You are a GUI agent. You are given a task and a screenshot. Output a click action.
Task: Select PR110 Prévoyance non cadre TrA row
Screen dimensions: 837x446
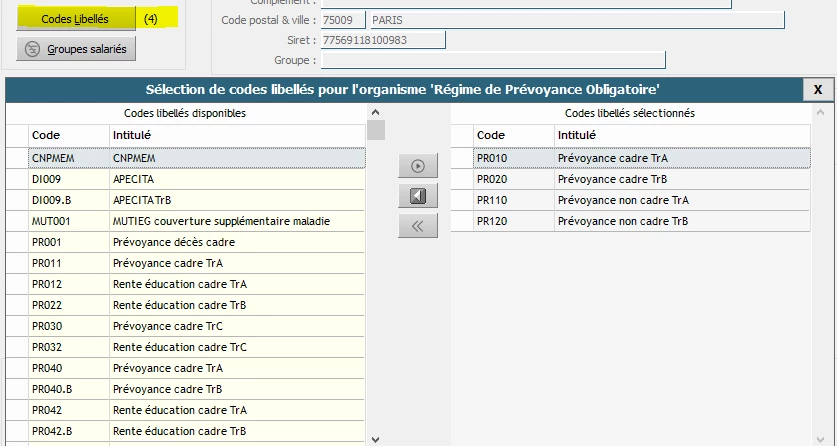(640, 200)
